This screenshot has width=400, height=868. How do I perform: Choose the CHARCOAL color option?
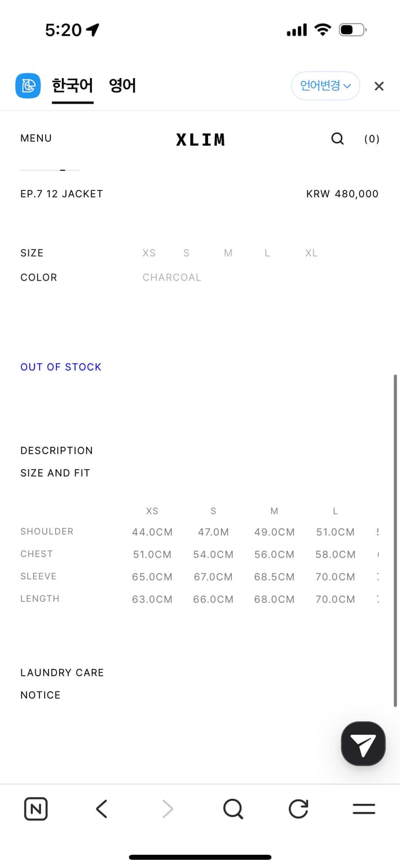click(172, 277)
